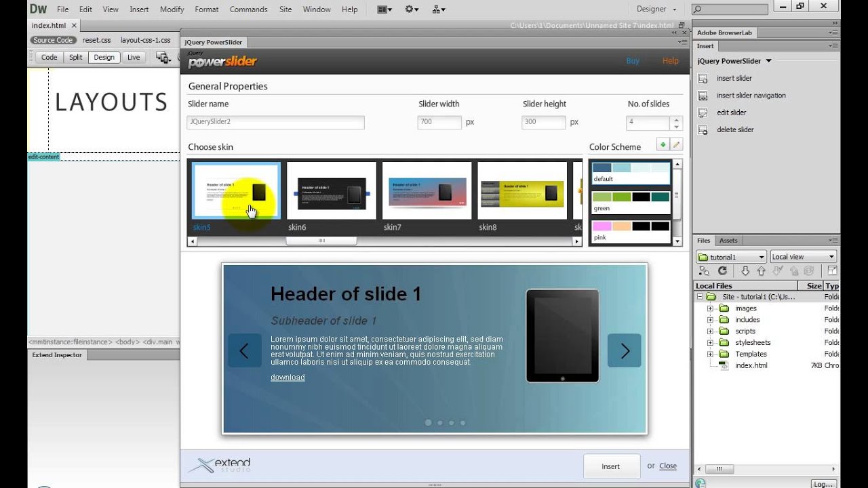The width and height of the screenshot is (868, 488).
Task: Expand the stylesheets folder
Action: (711, 343)
